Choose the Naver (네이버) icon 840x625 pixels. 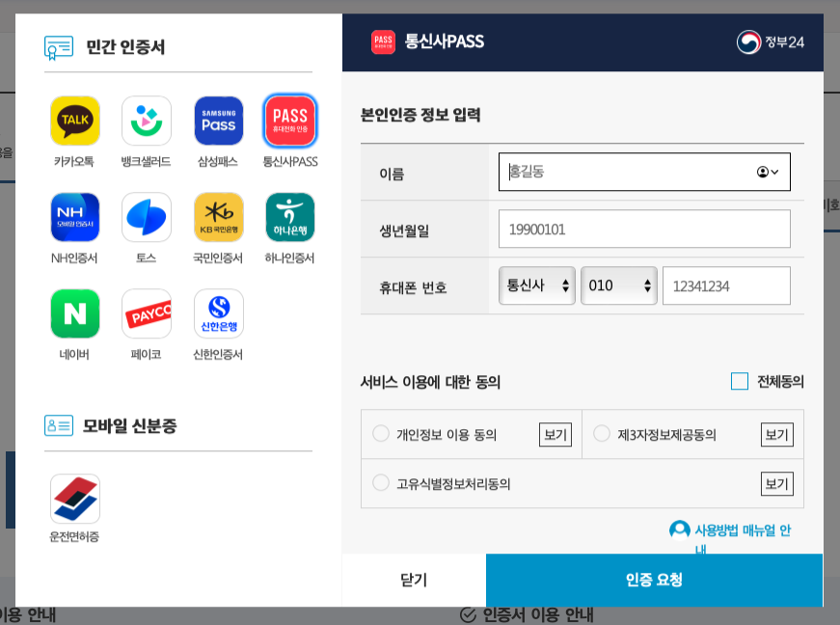point(75,313)
